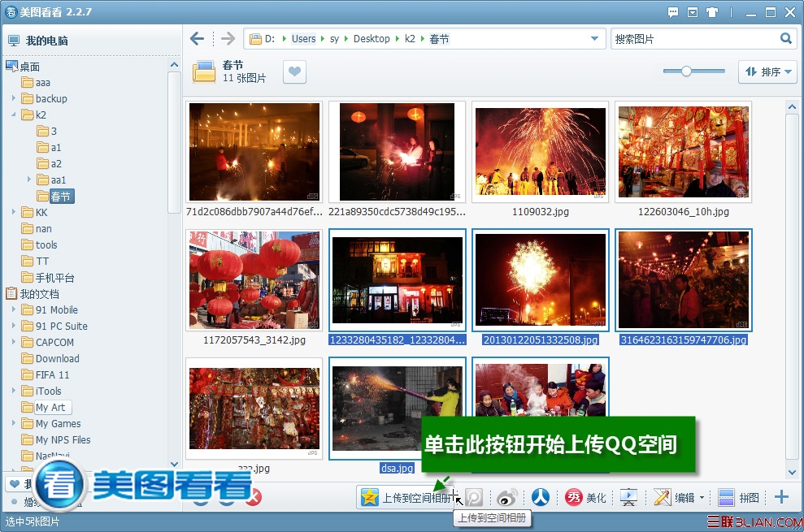Select 桌面 in the tree
The width and height of the screenshot is (804, 532).
pos(23,66)
